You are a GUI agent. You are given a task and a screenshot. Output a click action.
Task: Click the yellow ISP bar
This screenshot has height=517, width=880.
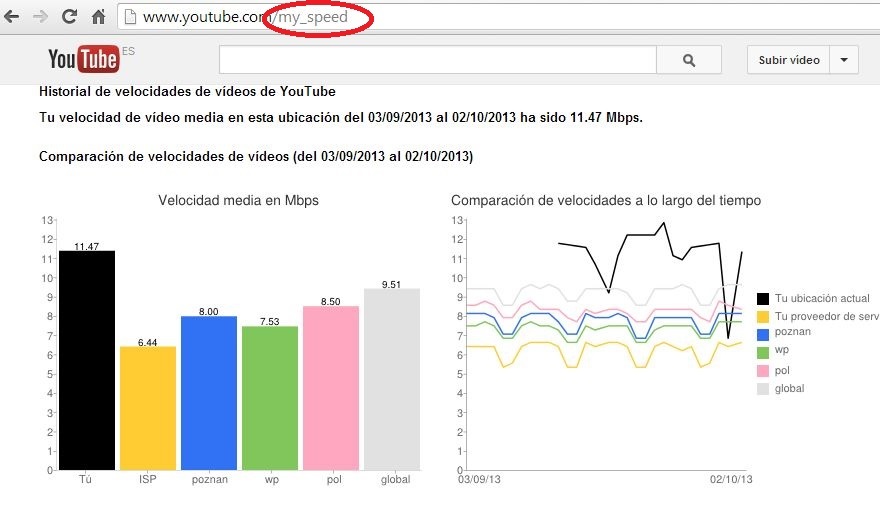tap(148, 408)
